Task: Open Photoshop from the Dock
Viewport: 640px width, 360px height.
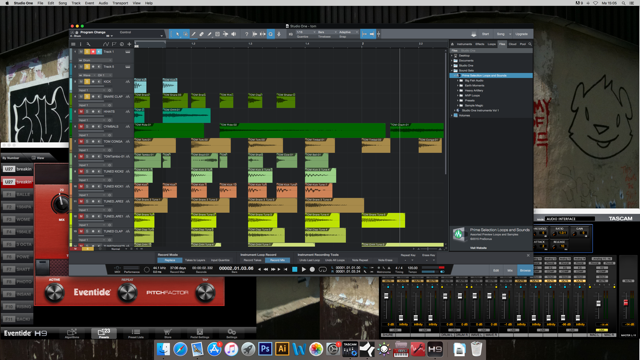Action: pos(265,349)
